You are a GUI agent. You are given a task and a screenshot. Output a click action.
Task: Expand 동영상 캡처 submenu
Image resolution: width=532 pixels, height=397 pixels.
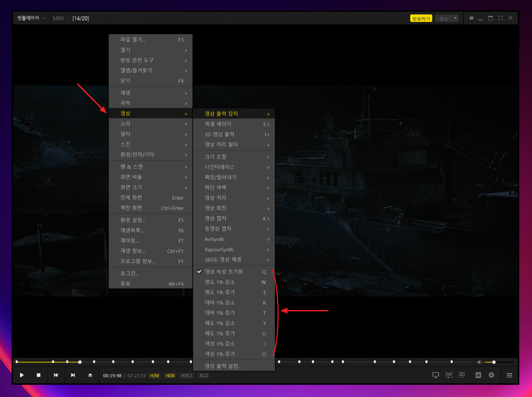[x=234, y=229]
